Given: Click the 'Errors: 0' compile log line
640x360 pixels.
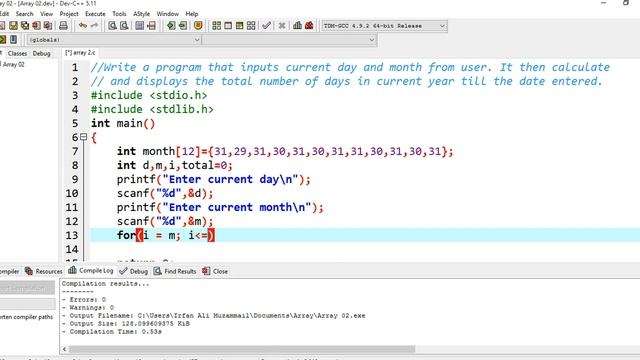Looking at the screenshot, I should [x=84, y=300].
